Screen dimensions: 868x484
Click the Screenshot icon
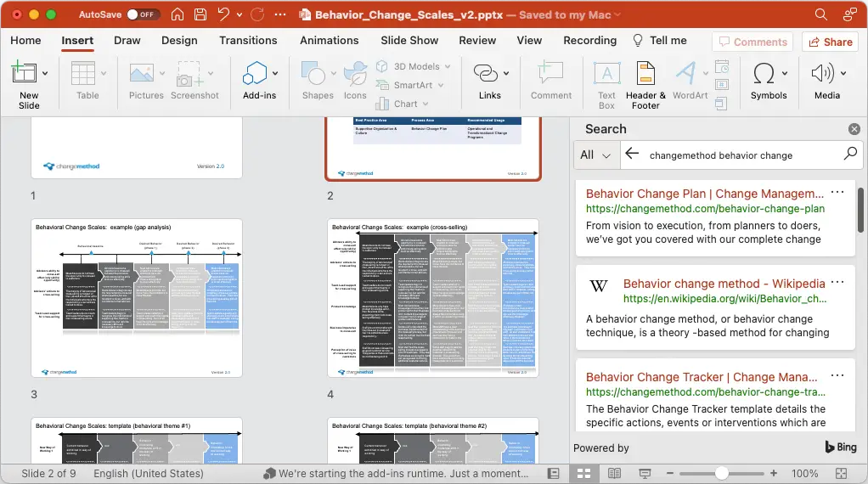(189, 74)
